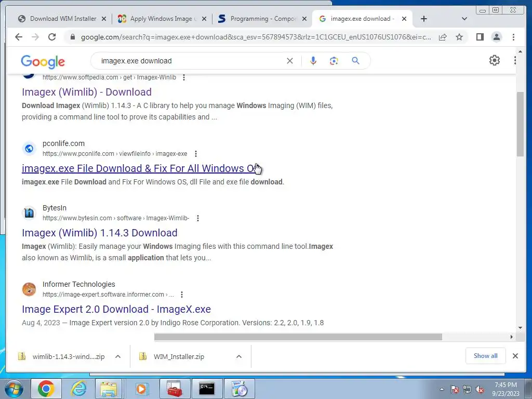
Task: Open Windows Media Player from taskbar
Action: [141, 389]
